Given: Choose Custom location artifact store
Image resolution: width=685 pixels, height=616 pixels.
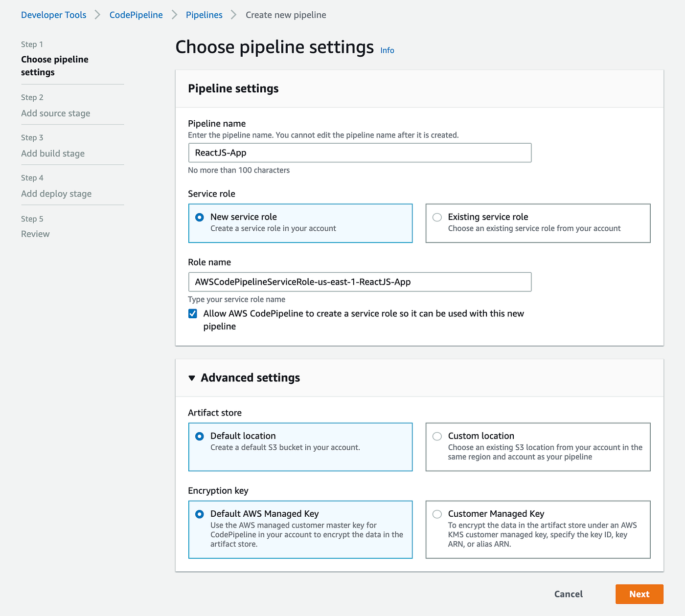Looking at the screenshot, I should coord(437,436).
